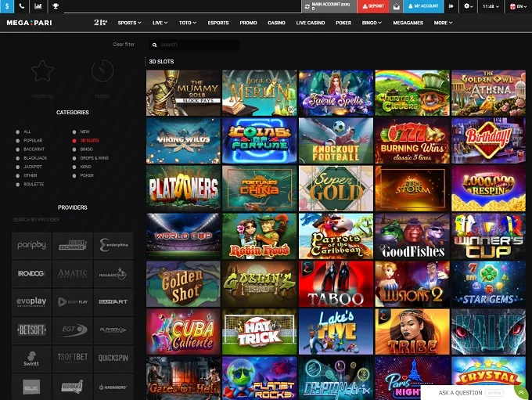Filter by Pragmatic Play provider
The image size is (532, 400).
click(113, 273)
